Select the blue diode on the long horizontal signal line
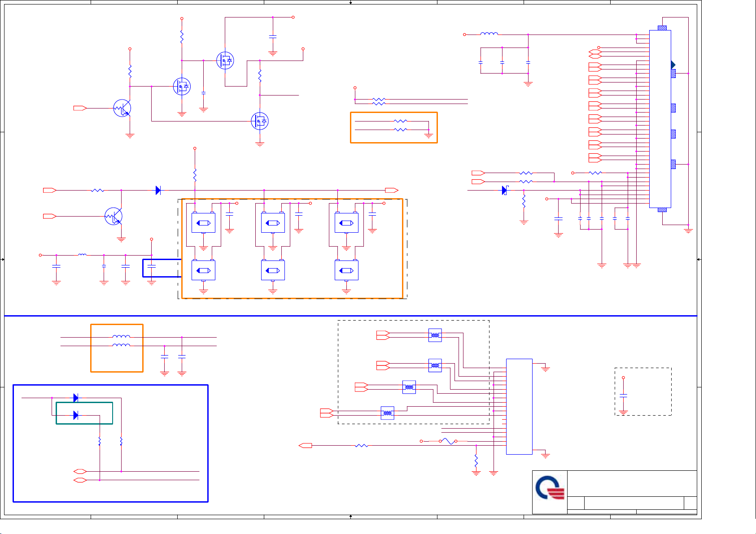 [158, 191]
